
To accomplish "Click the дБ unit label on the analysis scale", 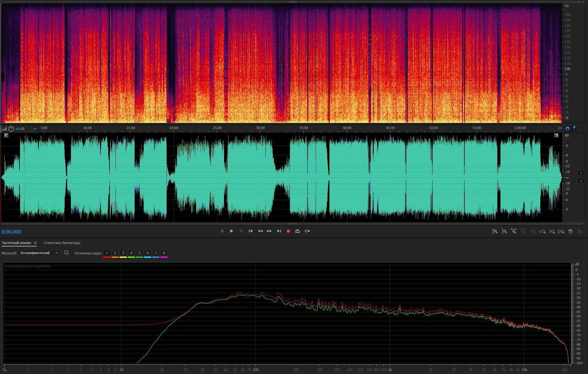I will 577,264.
